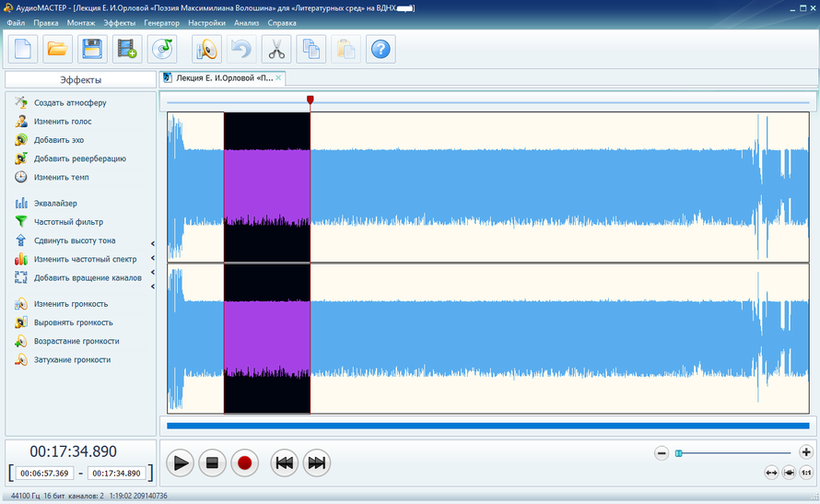Screen dimensions: 820x504
Task: Zoom in with the plus button
Action: pyautogui.click(x=806, y=452)
